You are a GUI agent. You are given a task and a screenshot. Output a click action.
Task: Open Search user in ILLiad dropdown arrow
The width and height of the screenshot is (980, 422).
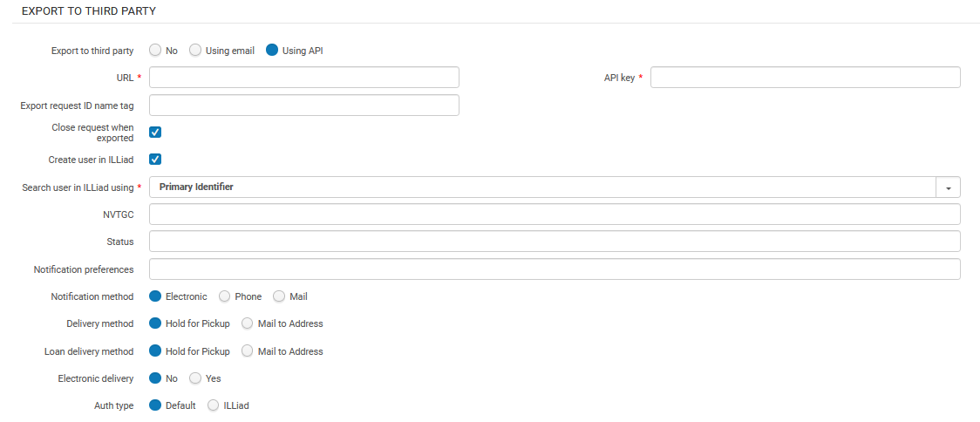coord(948,187)
